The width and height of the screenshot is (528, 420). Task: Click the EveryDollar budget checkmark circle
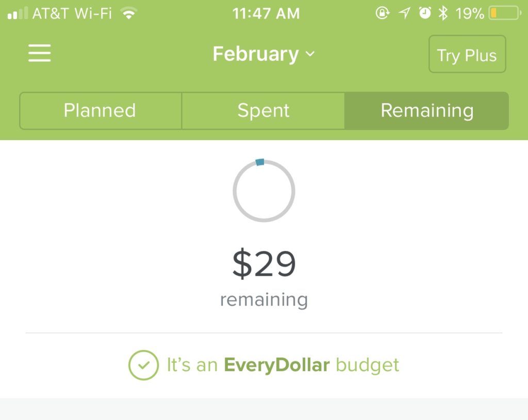143,365
